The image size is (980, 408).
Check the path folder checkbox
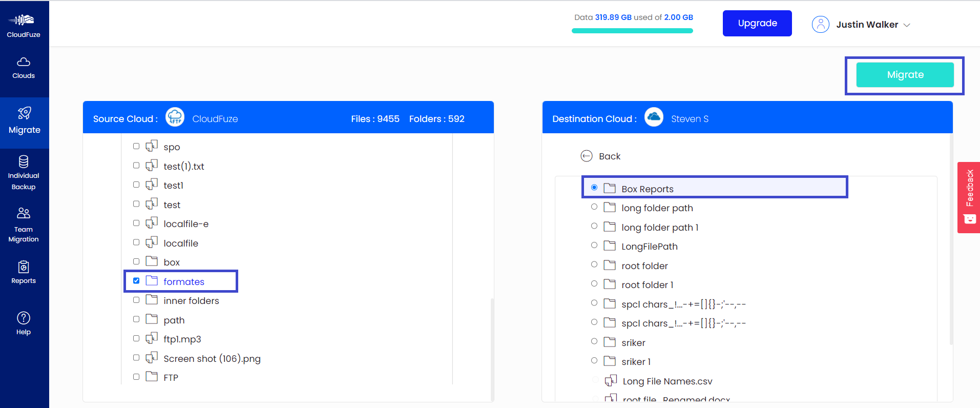(136, 319)
